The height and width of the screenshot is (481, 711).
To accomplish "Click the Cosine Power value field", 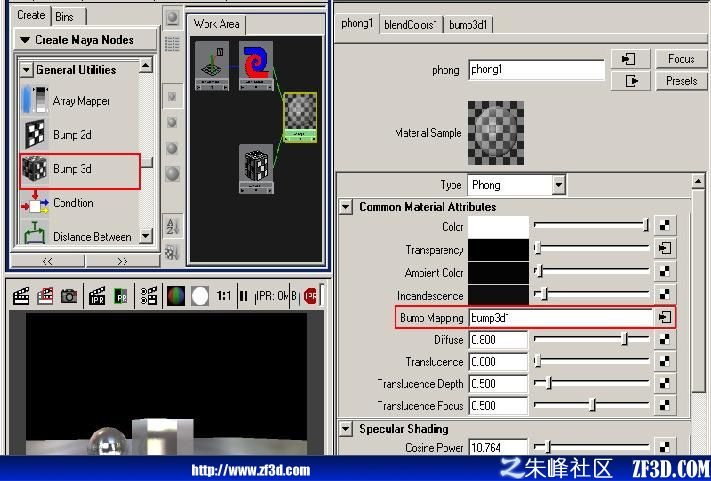I will tap(498, 447).
